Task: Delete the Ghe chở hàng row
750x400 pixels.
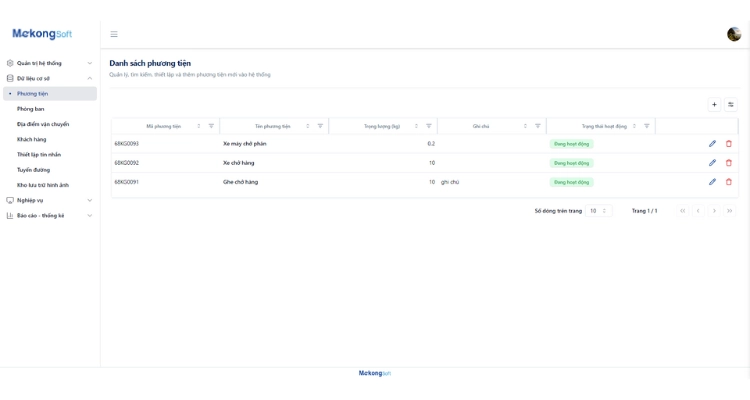Action: (x=729, y=182)
